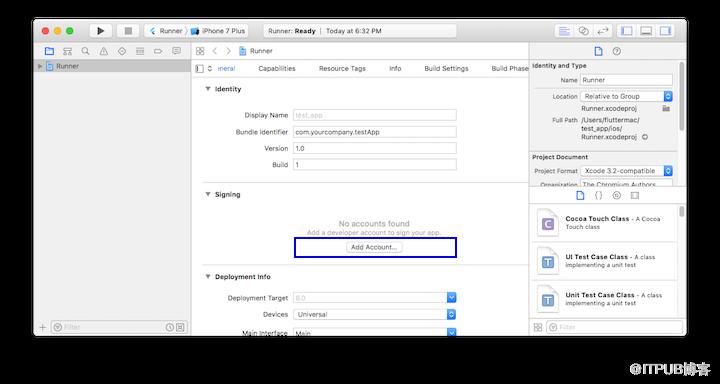Stop the running build
Screen dimensions: 720x384
point(128,31)
